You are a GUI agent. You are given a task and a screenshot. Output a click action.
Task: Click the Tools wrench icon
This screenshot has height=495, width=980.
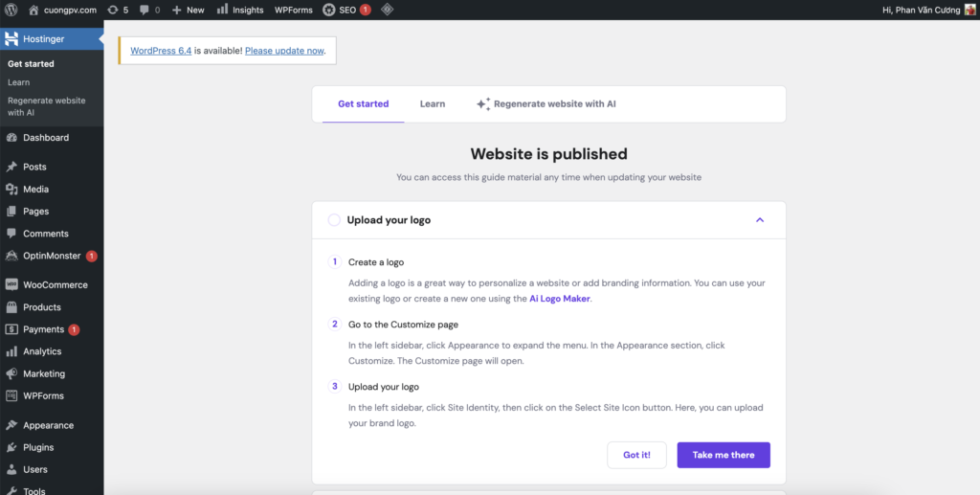tap(11, 491)
